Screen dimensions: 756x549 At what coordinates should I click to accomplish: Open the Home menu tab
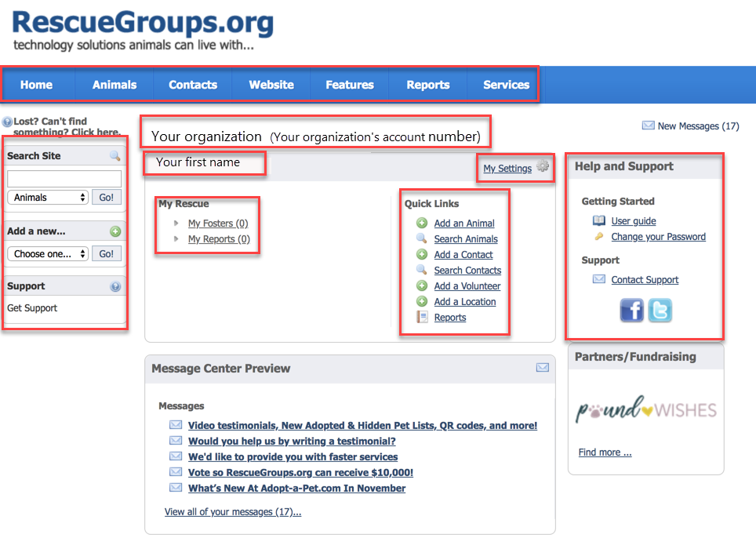tap(36, 85)
